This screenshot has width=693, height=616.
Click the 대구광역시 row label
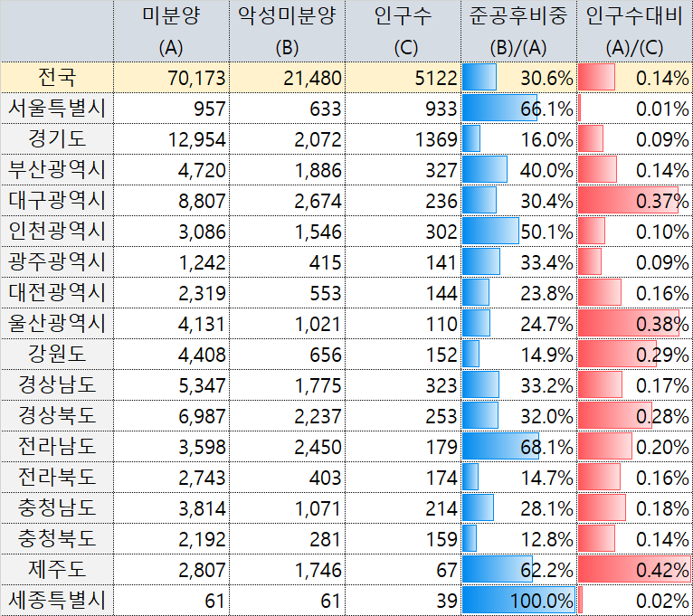click(57, 200)
